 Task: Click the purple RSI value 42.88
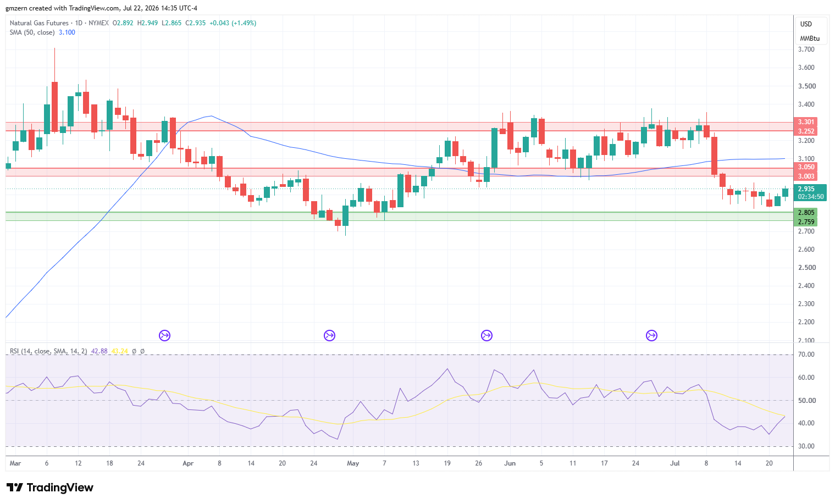pyautogui.click(x=99, y=351)
